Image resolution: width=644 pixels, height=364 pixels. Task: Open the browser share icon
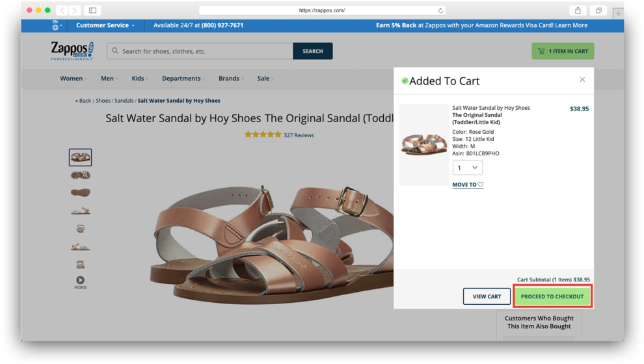click(x=578, y=10)
